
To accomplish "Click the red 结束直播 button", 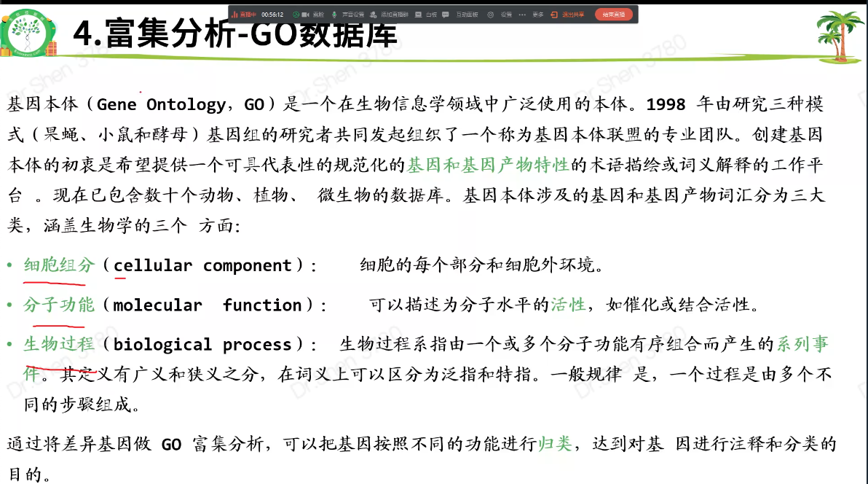I will tap(613, 15).
